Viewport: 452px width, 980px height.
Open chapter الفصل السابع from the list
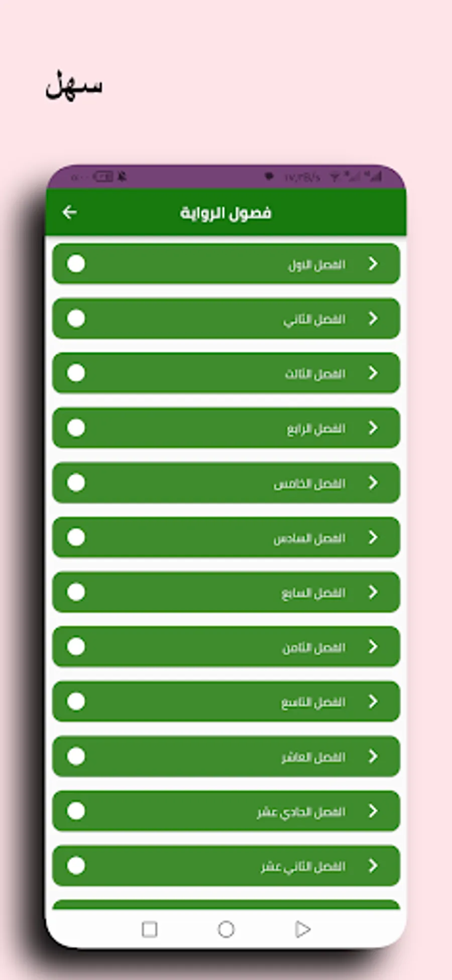tap(313, 593)
